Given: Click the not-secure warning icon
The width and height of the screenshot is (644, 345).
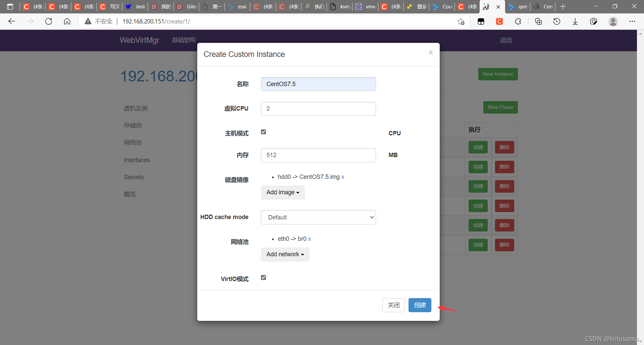Looking at the screenshot, I should point(88,21).
